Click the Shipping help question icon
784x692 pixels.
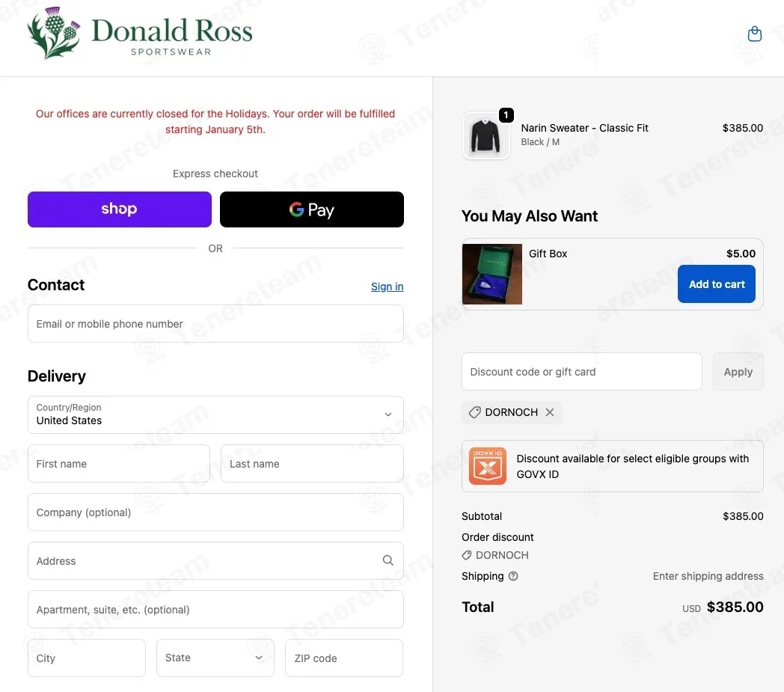point(513,576)
